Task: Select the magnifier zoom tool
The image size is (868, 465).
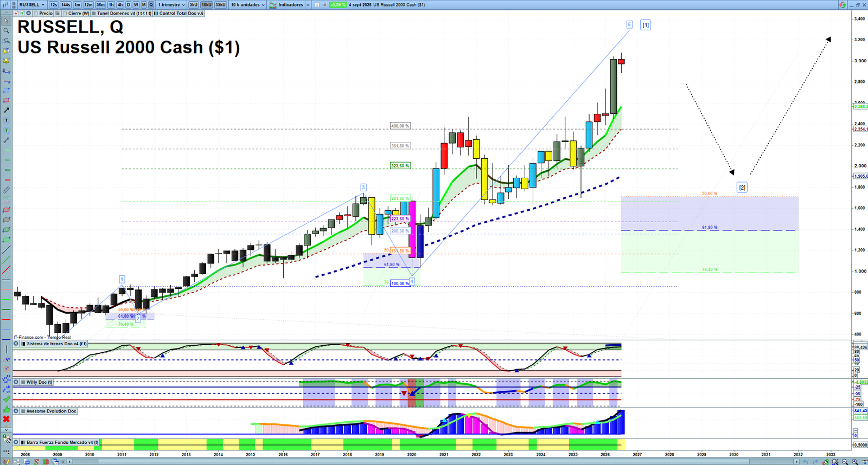Action: pyautogui.click(x=7, y=31)
